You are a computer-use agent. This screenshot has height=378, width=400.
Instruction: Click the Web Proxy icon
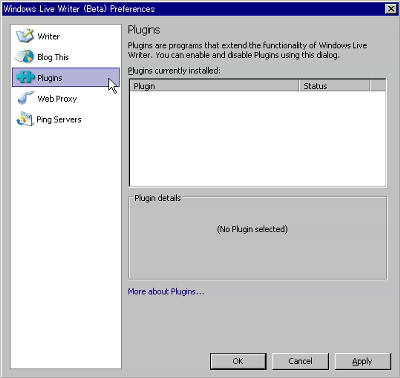tap(26, 98)
